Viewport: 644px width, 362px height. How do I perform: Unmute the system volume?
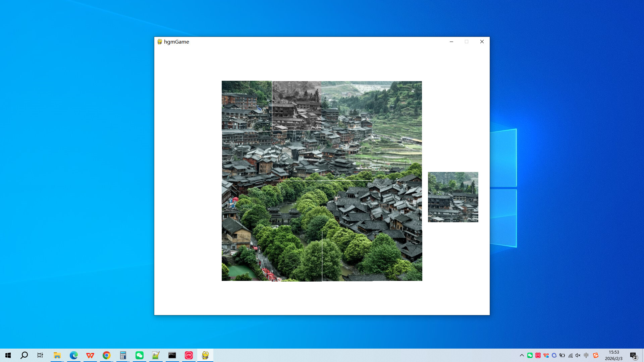pos(578,355)
